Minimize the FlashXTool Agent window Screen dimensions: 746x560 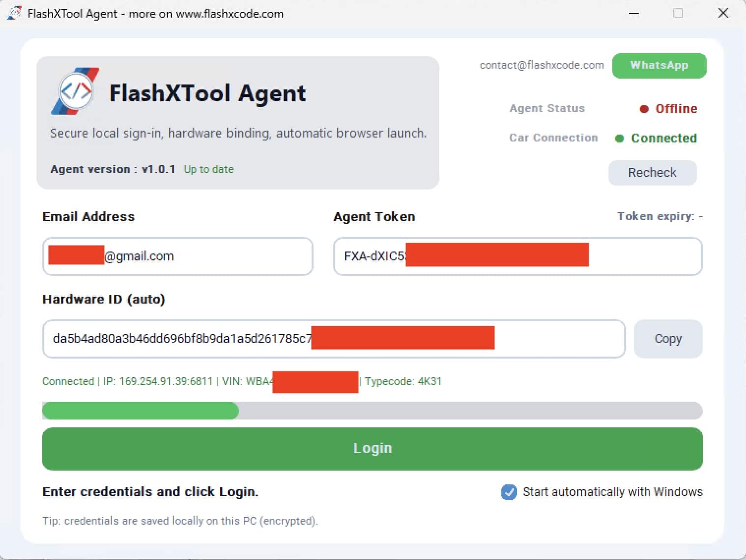pos(634,13)
